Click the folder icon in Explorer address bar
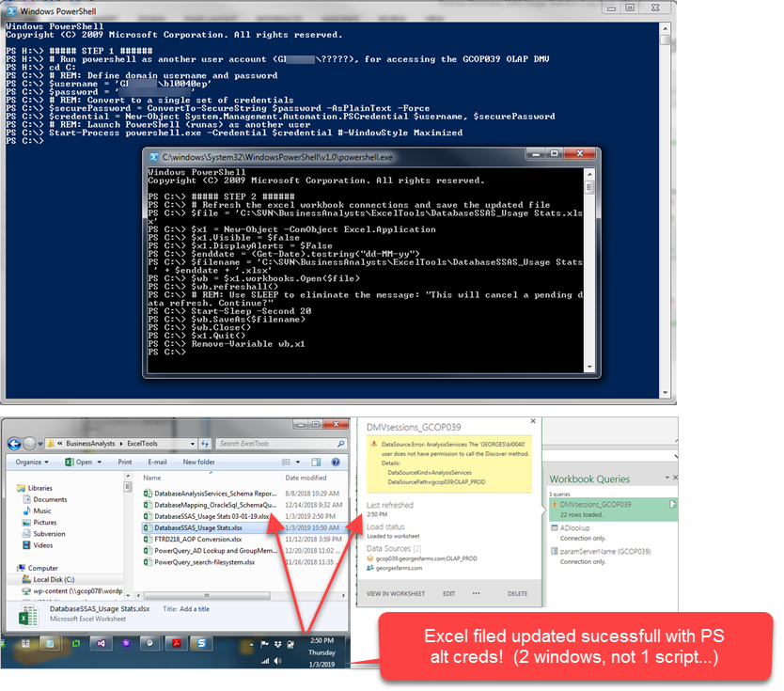784x691 pixels. tap(51, 444)
